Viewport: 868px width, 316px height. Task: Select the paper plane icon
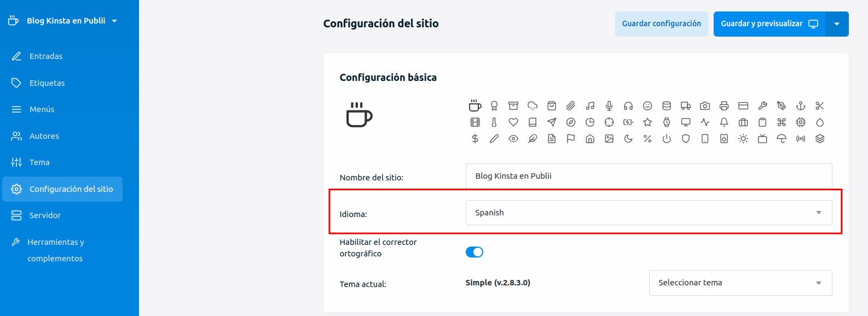pos(552,122)
